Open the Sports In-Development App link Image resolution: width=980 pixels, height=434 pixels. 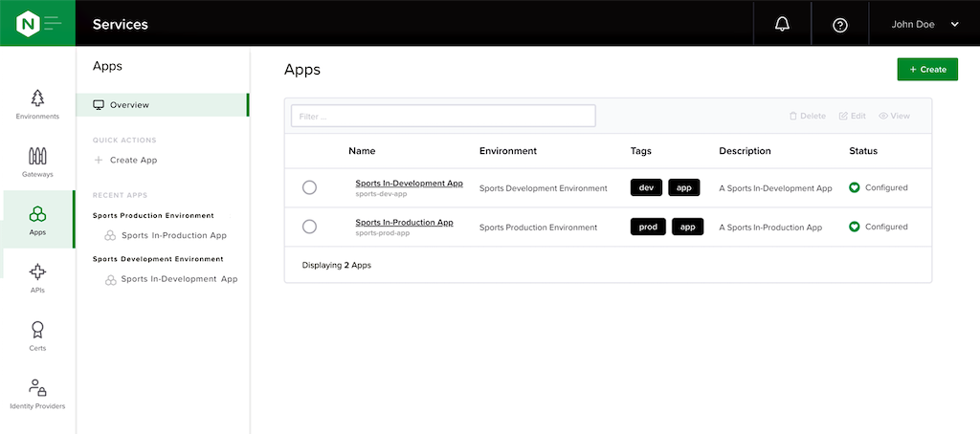(x=410, y=184)
